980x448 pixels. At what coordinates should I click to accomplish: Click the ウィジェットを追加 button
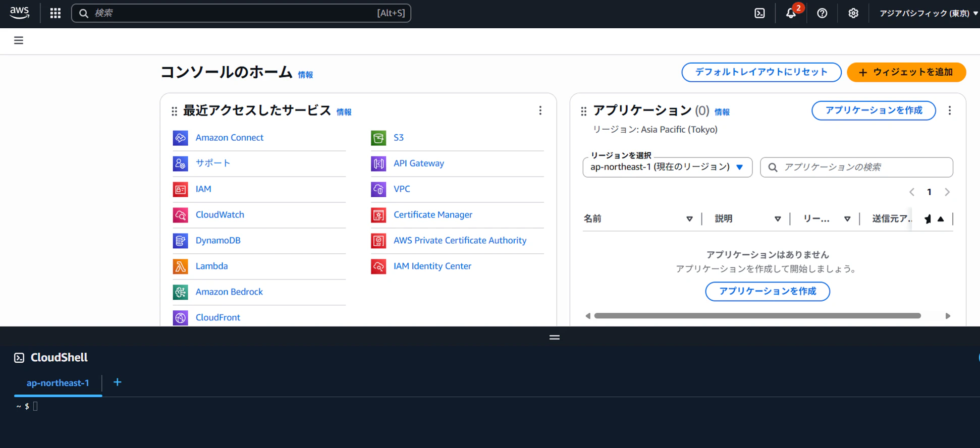coord(906,72)
